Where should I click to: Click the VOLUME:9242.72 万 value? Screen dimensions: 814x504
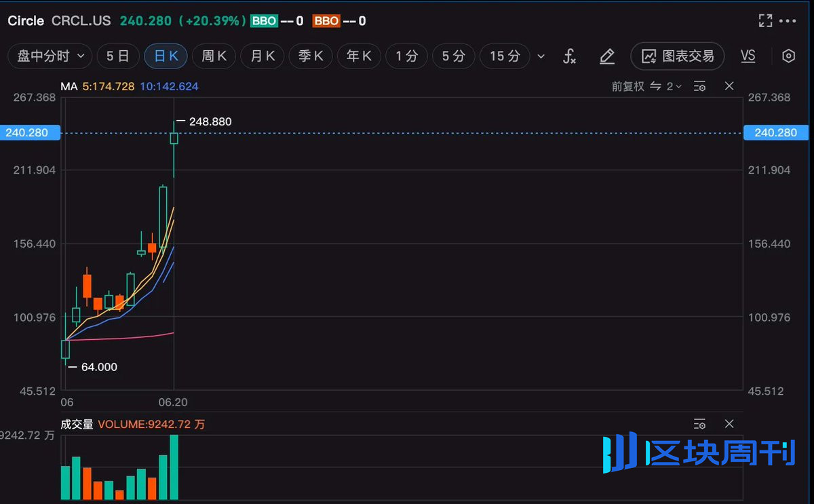pyautogui.click(x=151, y=424)
